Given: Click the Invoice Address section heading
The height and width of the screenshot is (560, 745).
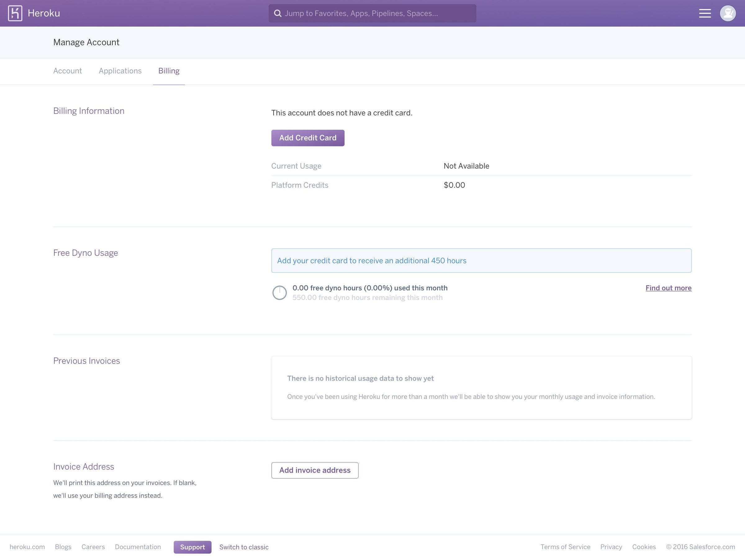Looking at the screenshot, I should coord(84,466).
